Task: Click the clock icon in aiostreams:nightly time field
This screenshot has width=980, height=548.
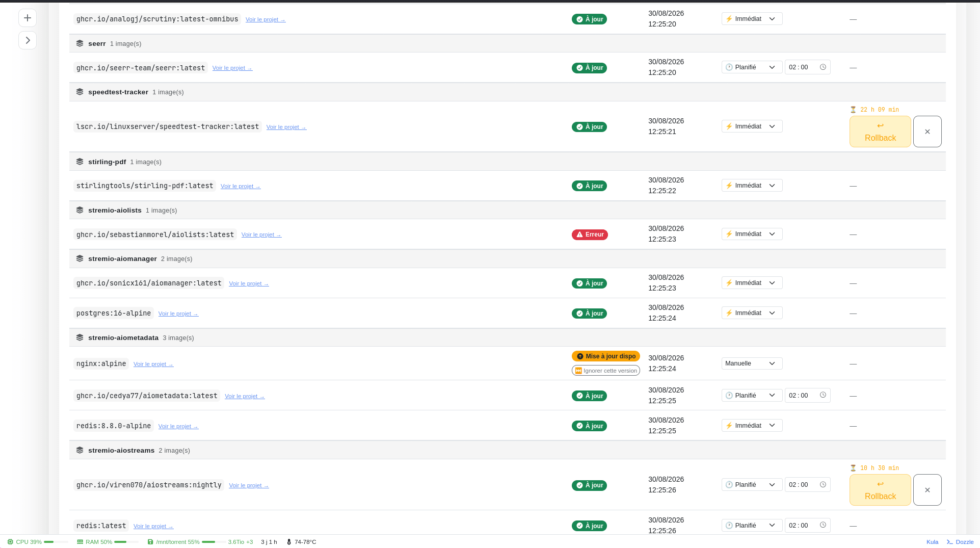Action: click(823, 485)
